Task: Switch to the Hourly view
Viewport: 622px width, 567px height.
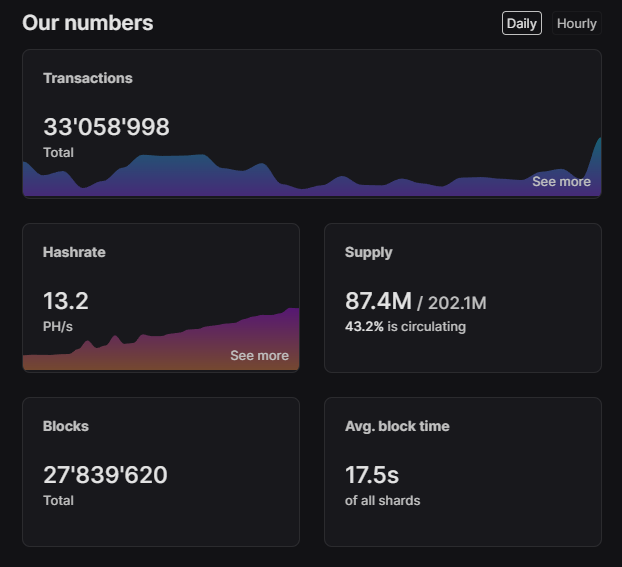Action: [x=577, y=23]
